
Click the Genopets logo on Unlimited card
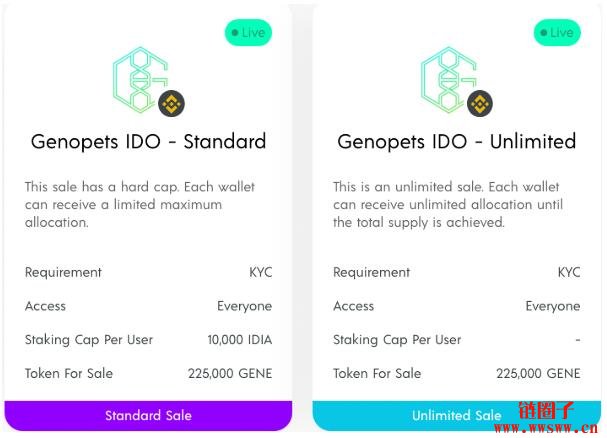[x=449, y=80]
